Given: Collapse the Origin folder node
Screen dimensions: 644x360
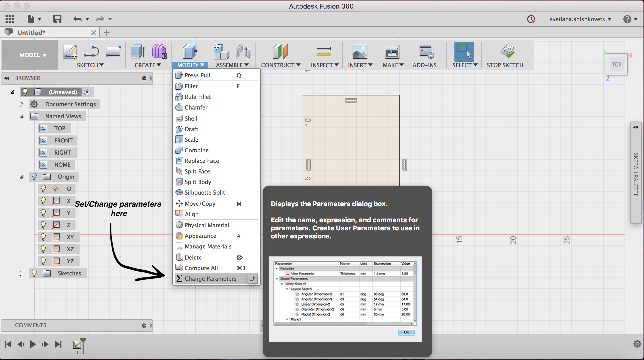Looking at the screenshot, I should (x=22, y=176).
